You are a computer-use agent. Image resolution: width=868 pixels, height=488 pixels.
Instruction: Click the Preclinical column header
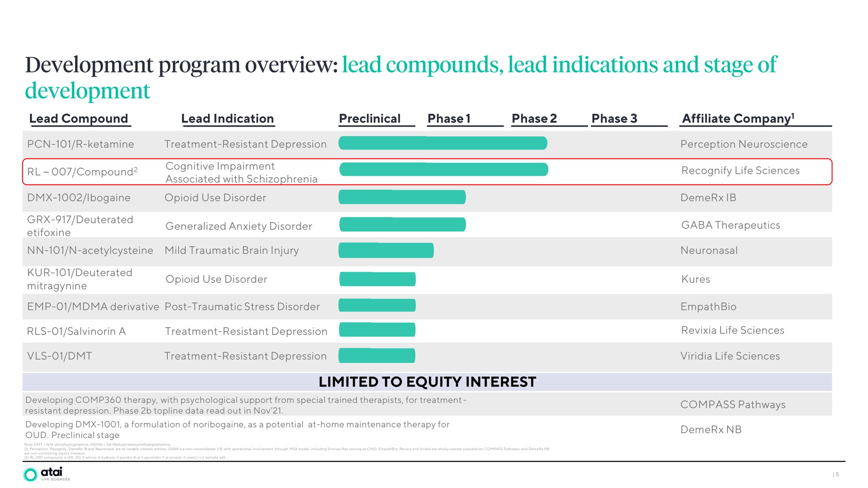[370, 118]
